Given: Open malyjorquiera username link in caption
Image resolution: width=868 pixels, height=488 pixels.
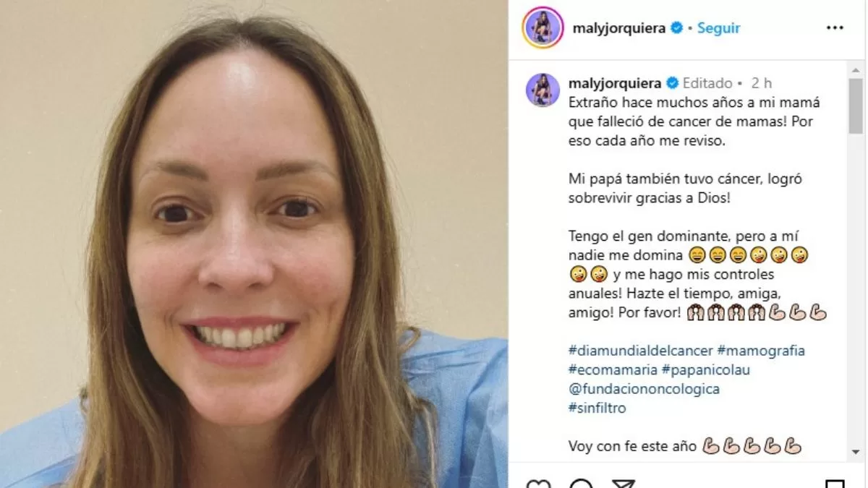Looking at the screenshot, I should [615, 83].
